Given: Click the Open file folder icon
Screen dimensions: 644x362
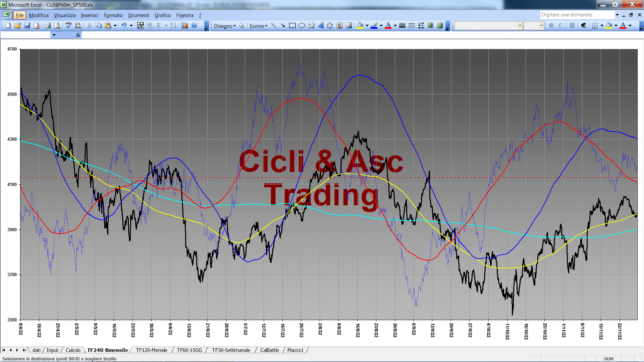Looking at the screenshot, I should (18, 25).
